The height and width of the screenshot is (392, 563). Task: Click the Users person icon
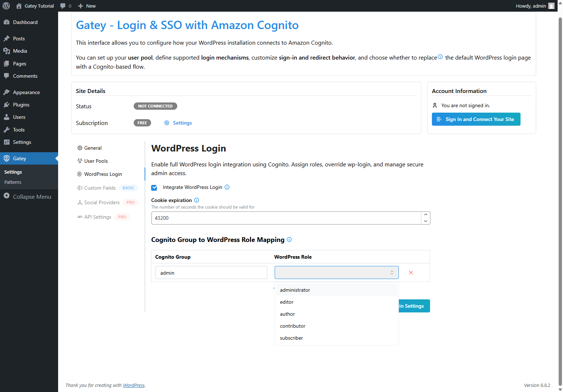click(7, 117)
